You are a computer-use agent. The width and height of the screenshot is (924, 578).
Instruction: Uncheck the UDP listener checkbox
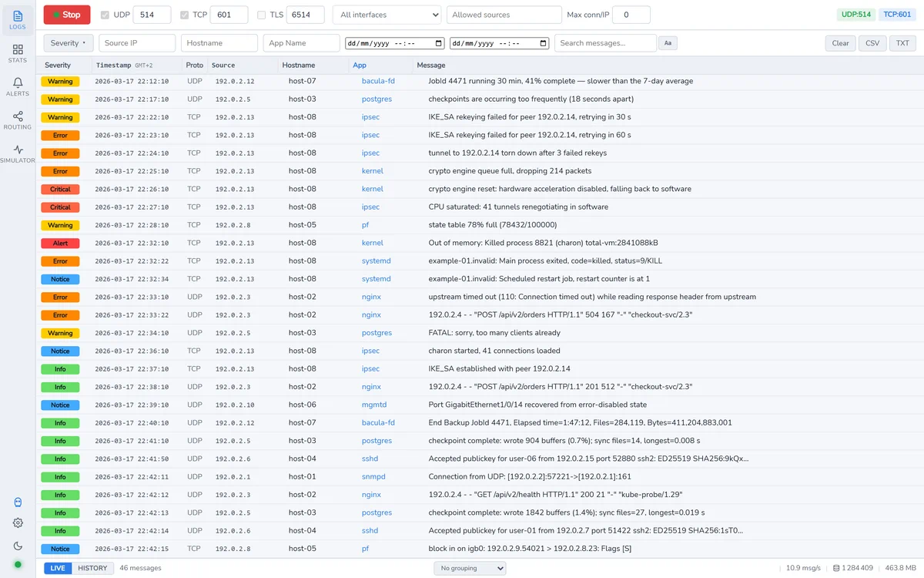pyautogui.click(x=105, y=15)
